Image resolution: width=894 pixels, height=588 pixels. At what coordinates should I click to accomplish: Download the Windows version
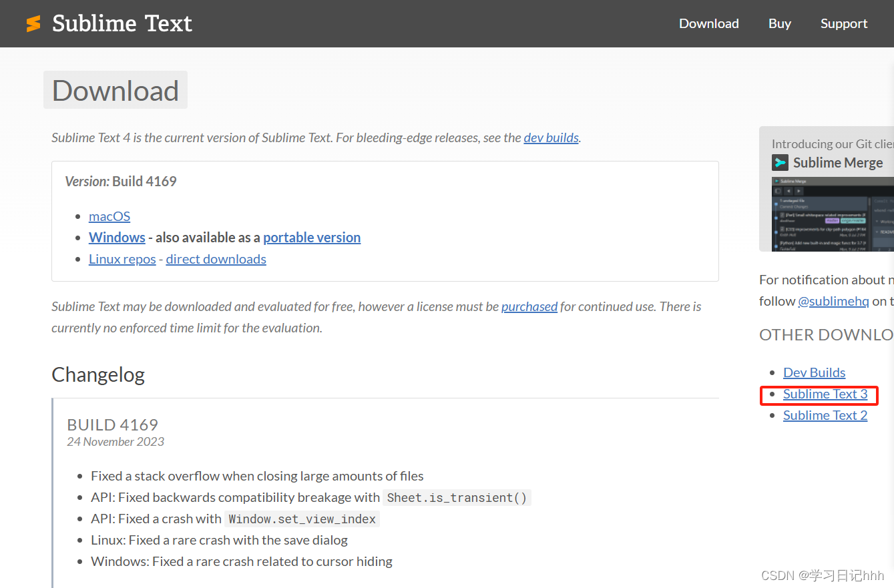click(117, 238)
